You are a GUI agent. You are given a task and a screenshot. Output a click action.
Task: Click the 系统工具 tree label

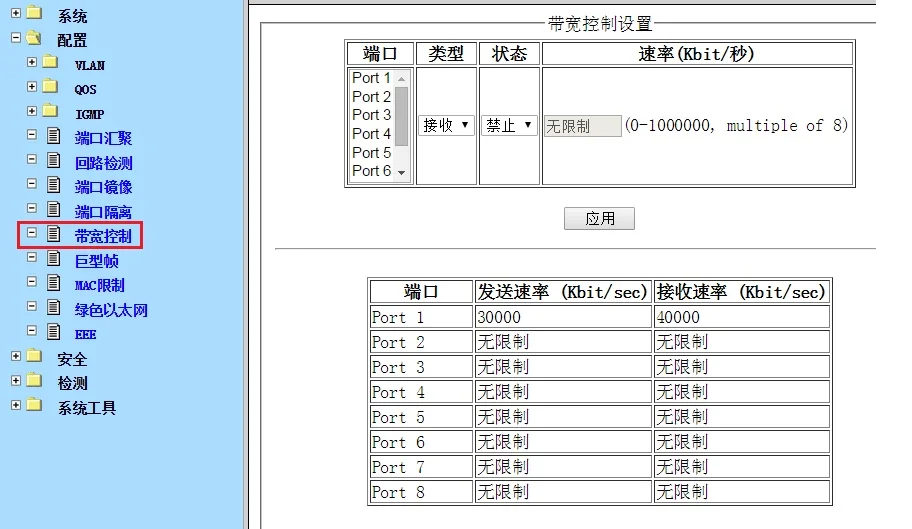(x=87, y=408)
